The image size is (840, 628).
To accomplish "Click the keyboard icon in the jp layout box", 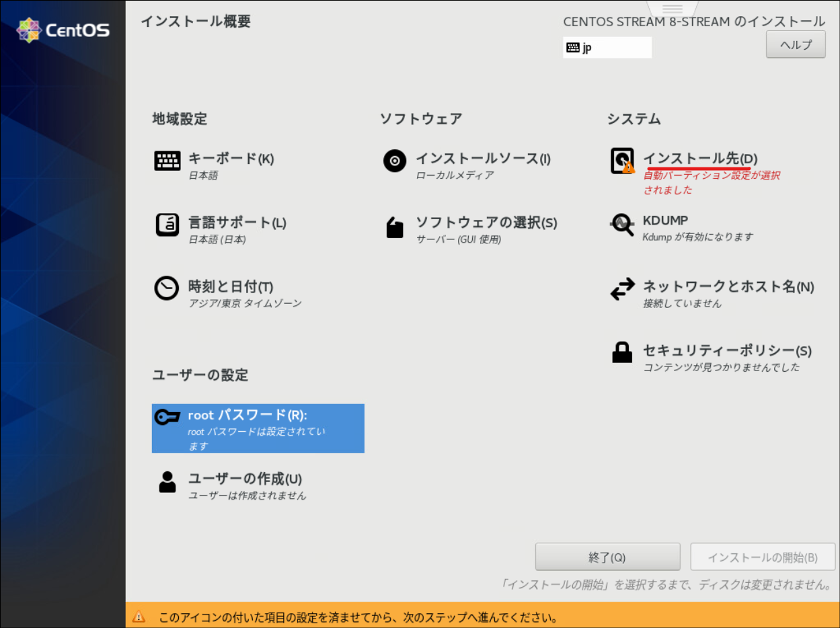I will pyautogui.click(x=573, y=48).
